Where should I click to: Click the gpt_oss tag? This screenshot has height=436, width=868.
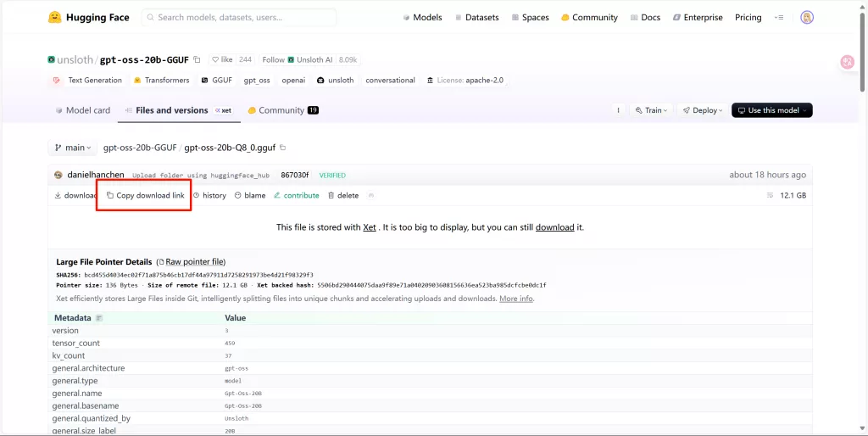click(257, 81)
